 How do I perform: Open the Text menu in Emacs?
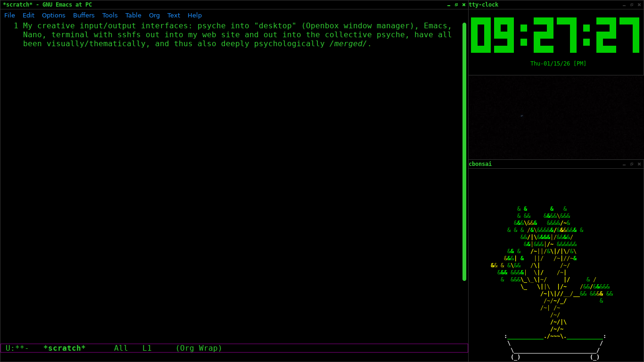tap(173, 15)
